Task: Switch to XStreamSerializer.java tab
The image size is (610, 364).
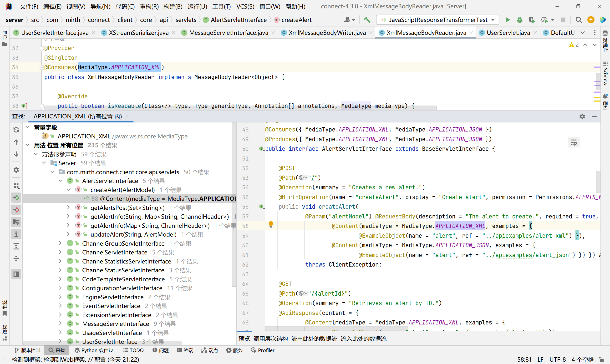Action: pyautogui.click(x=139, y=33)
